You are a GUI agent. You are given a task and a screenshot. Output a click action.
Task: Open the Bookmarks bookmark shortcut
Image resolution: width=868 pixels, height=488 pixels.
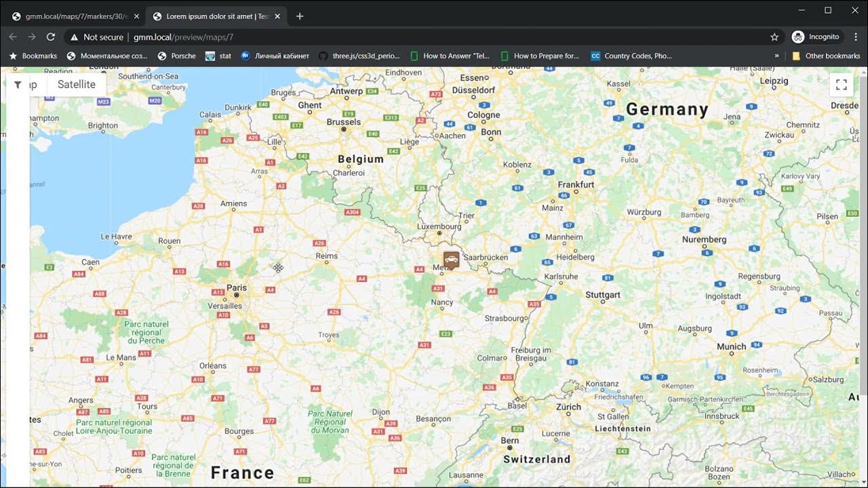click(33, 56)
